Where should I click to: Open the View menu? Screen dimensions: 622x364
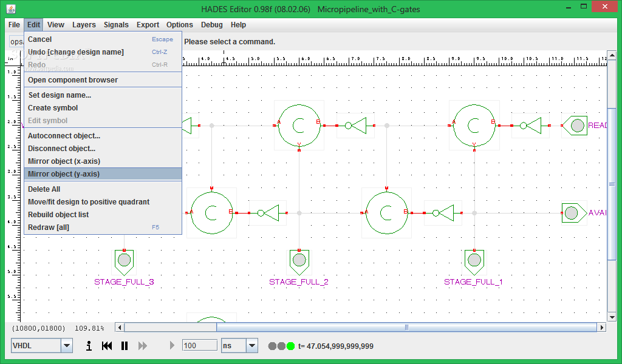pyautogui.click(x=55, y=24)
